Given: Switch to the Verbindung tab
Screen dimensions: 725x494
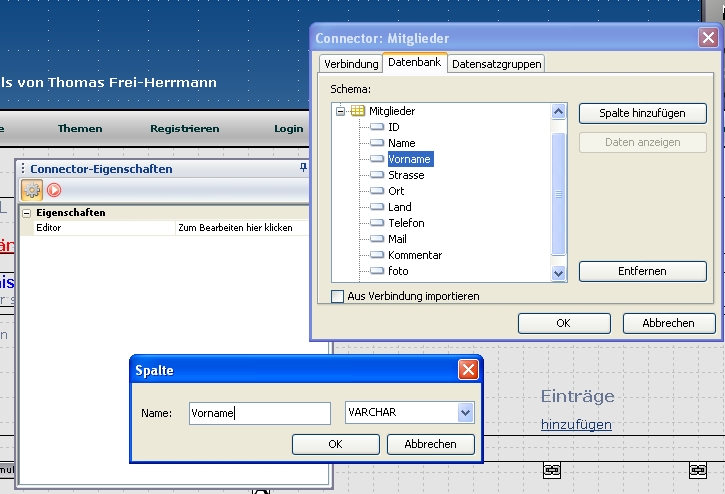Looking at the screenshot, I should pos(350,64).
